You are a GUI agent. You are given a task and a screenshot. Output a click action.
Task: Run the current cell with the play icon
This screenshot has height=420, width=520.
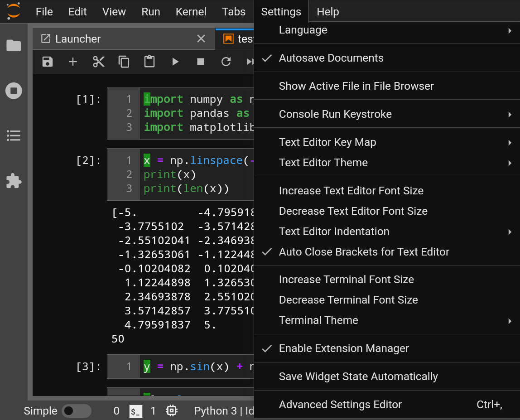(175, 62)
